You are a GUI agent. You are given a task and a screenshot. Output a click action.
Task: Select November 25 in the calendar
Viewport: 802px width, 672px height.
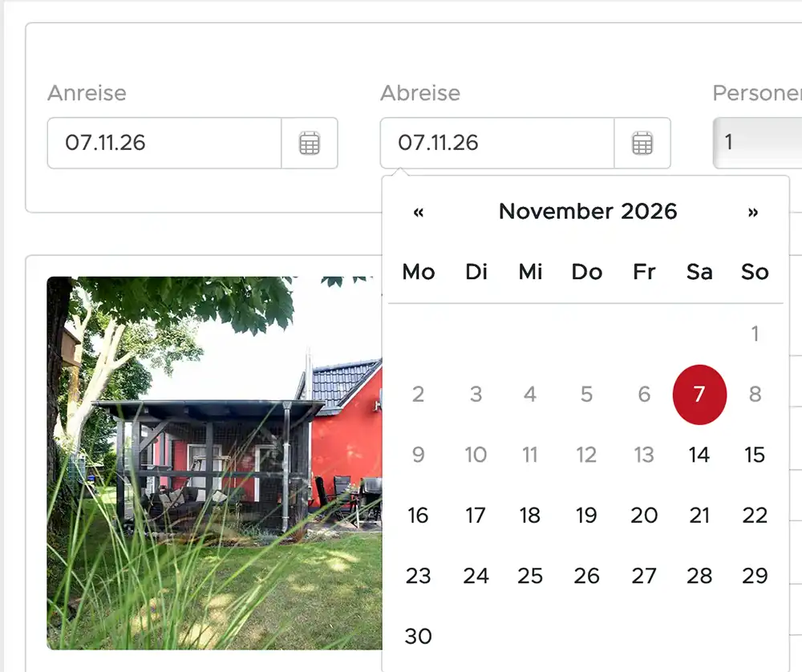(530, 576)
